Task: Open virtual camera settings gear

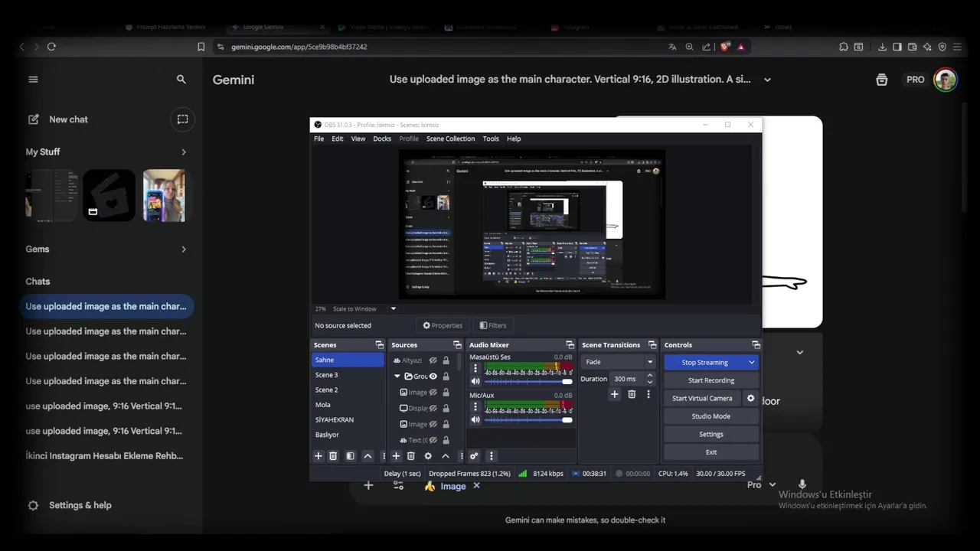Action: click(750, 399)
